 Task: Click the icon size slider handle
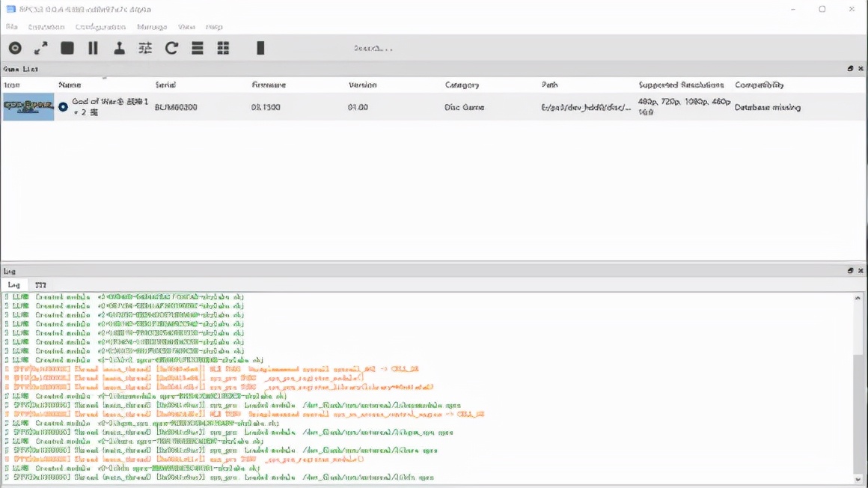pos(260,48)
